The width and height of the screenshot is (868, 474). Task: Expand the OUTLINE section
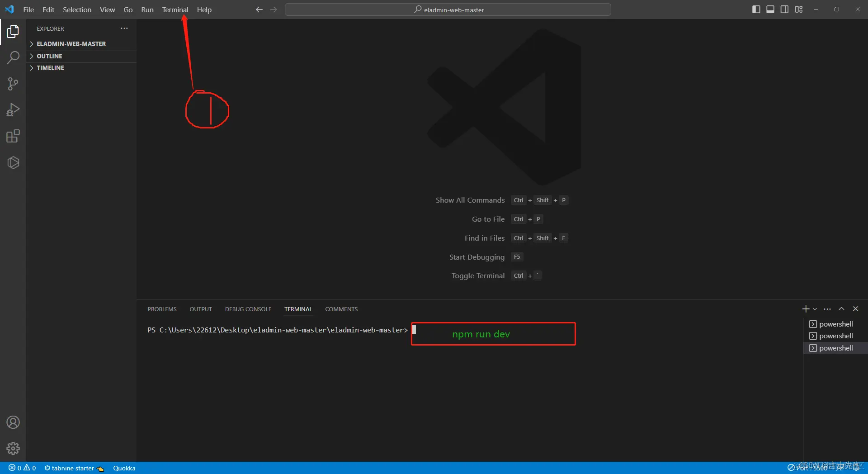tap(81, 56)
